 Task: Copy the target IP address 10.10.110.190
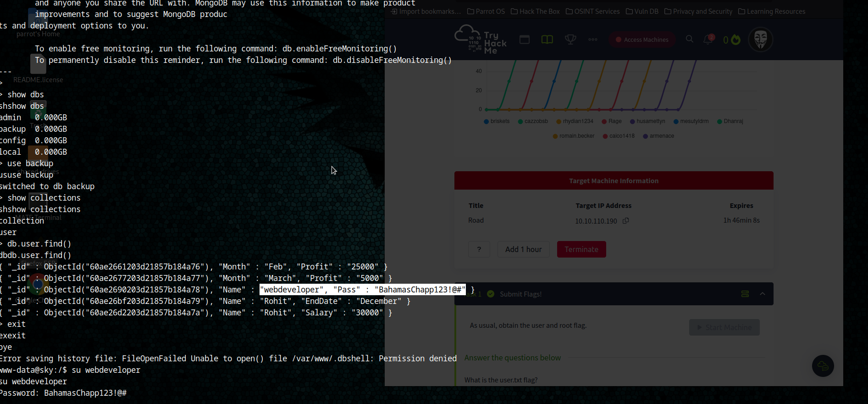pyautogui.click(x=625, y=221)
